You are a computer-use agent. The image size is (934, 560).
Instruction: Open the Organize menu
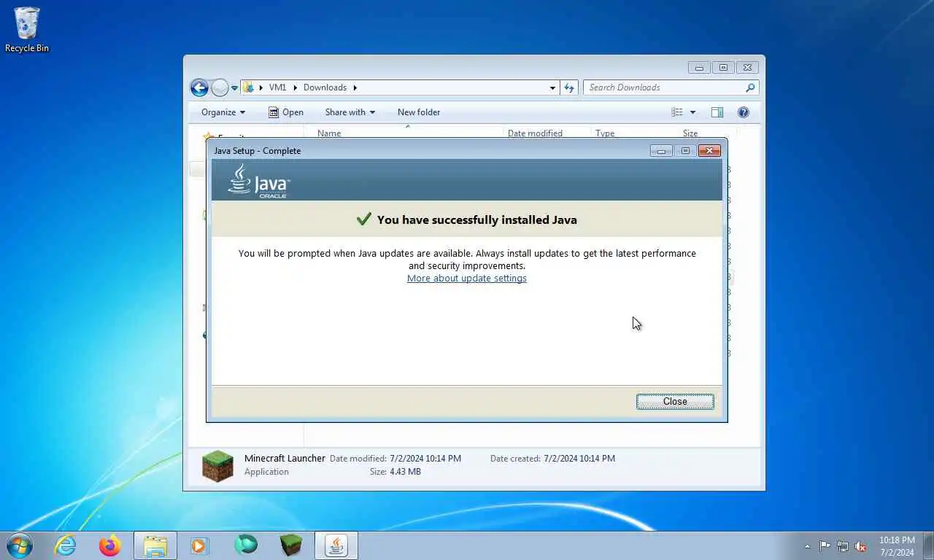tap(223, 112)
